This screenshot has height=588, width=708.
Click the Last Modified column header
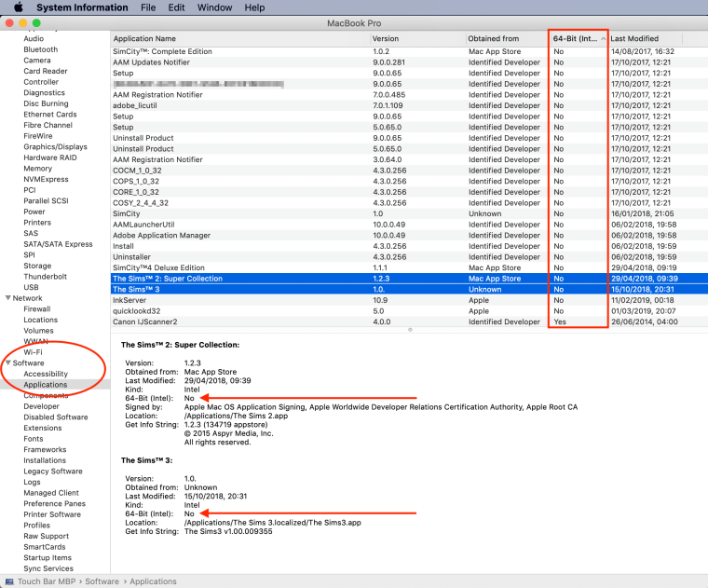pos(635,38)
